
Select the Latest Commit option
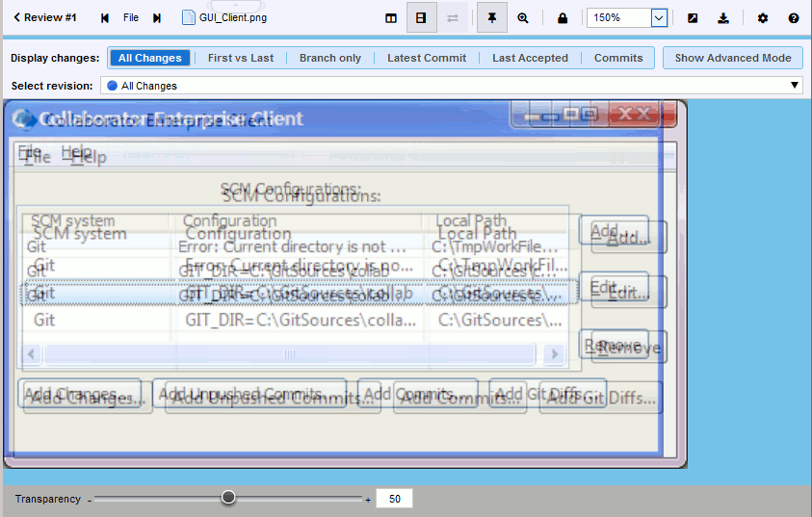tap(426, 58)
